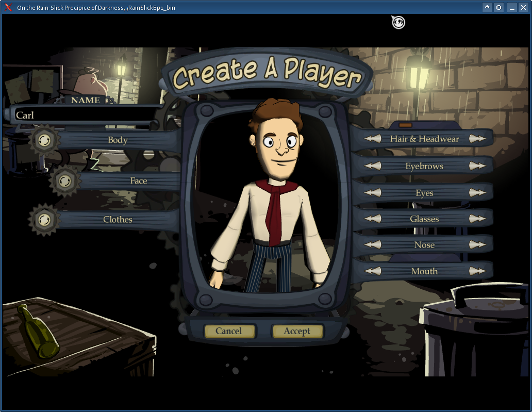532x412 pixels.
Task: Click the gear icon beside Face
Action: click(65, 181)
